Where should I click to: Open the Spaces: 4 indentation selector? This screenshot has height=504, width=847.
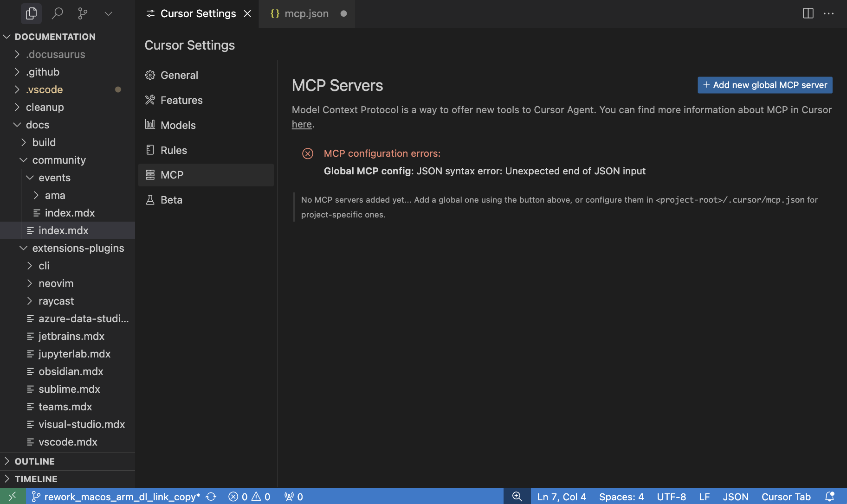pyautogui.click(x=621, y=497)
